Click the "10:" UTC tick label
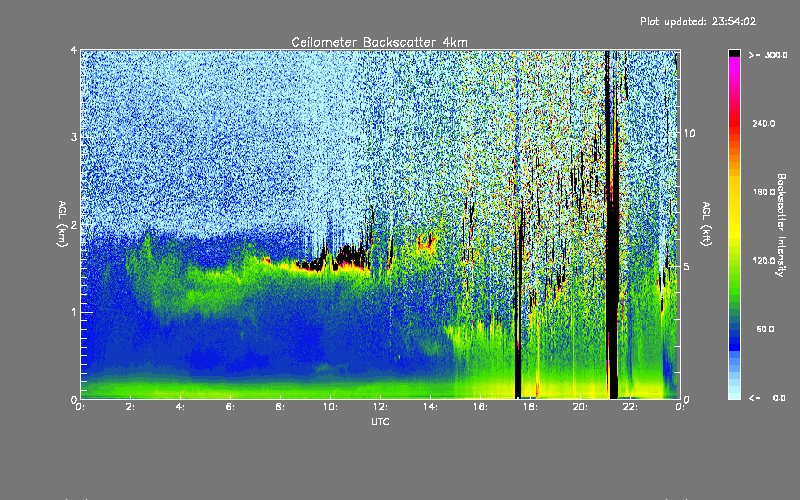The height and width of the screenshot is (500, 800). (x=330, y=407)
